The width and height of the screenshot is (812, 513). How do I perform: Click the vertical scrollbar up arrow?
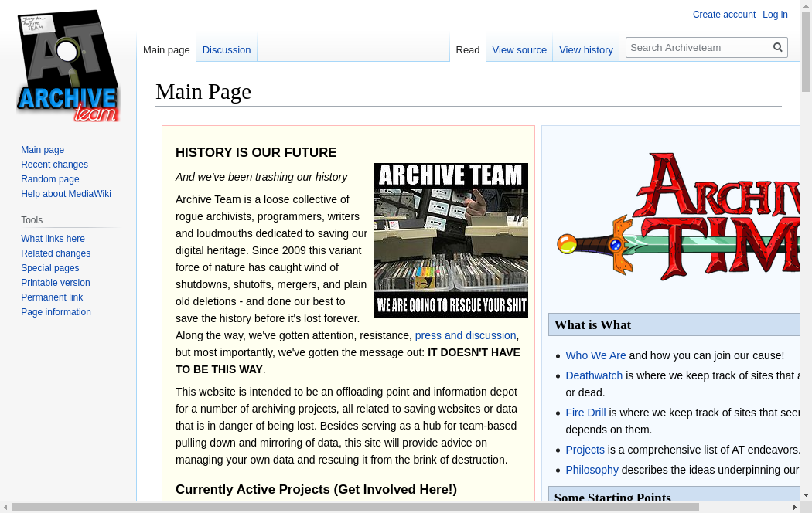[x=806, y=5]
